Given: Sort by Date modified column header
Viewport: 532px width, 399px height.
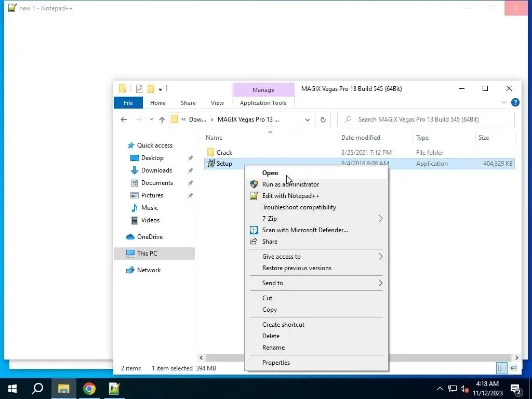Looking at the screenshot, I should pyautogui.click(x=361, y=137).
